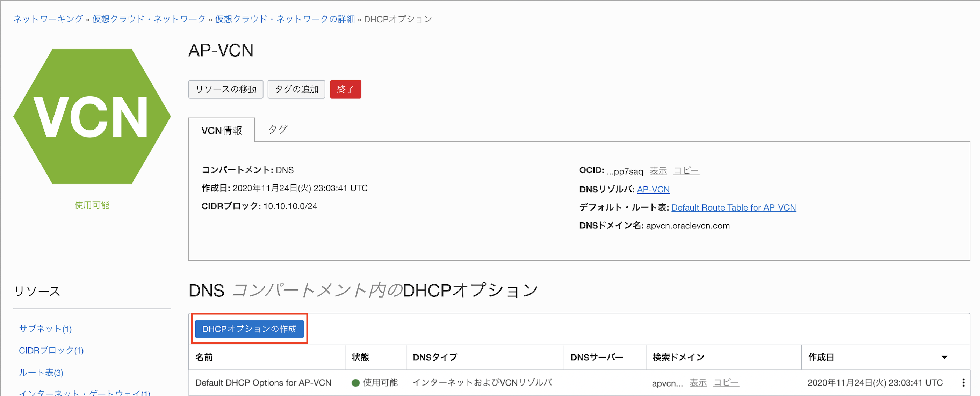The image size is (980, 396).
Task: Open サブネット(1) in the resources sidebar
Action: pos(45,329)
